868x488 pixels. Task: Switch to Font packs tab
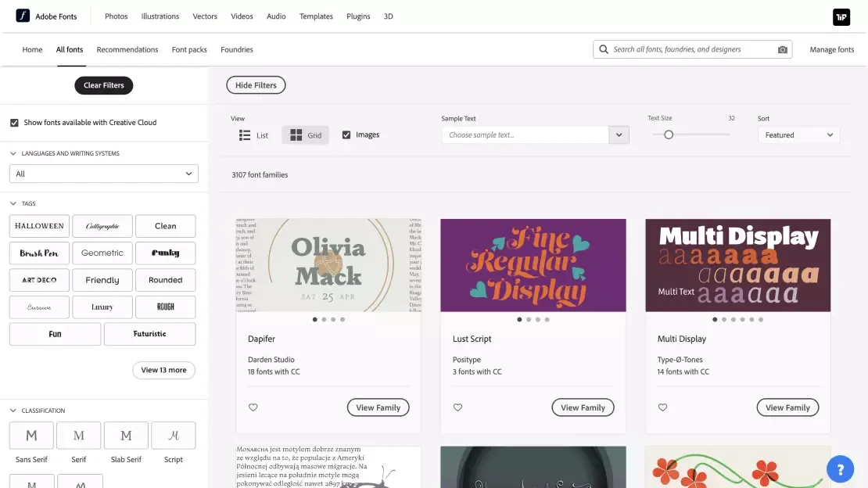[189, 49]
